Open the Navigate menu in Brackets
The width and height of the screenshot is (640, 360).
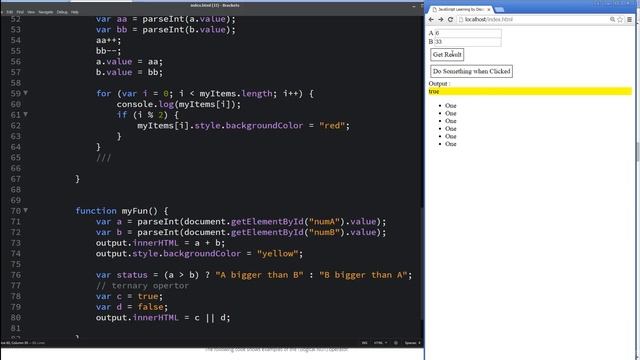point(46,12)
